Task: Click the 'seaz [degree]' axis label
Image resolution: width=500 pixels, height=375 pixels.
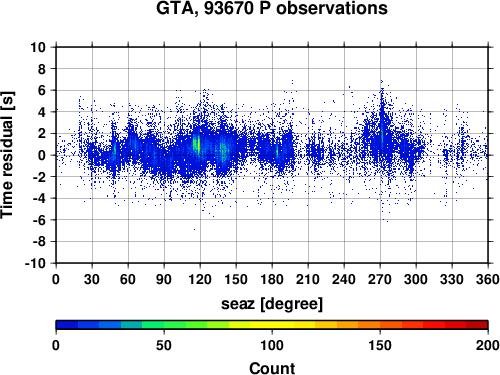Action: 272,304
